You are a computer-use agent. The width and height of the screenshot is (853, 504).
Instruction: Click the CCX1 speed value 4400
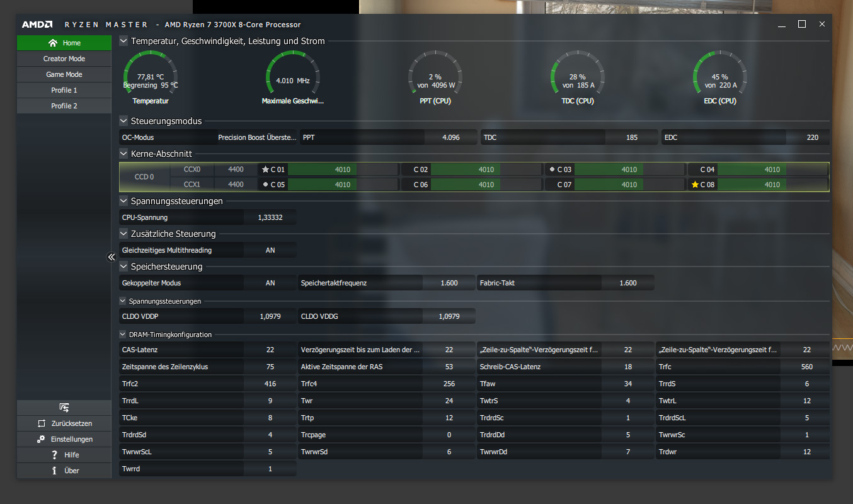pyautogui.click(x=236, y=185)
